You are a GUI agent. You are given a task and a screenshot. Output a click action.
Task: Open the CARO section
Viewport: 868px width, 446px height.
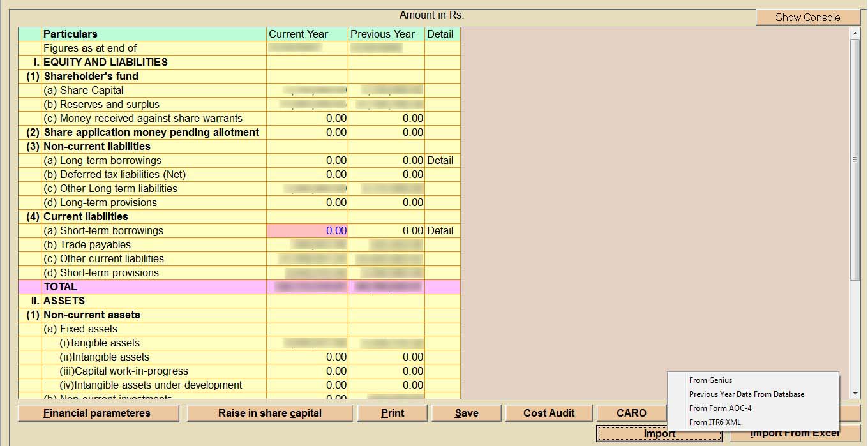[x=631, y=413]
